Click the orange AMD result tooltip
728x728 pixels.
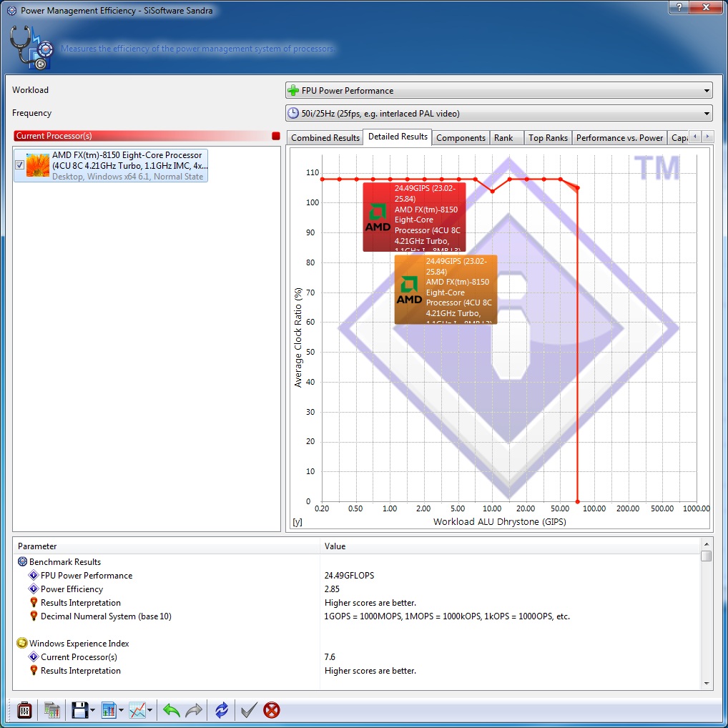pyautogui.click(x=446, y=289)
